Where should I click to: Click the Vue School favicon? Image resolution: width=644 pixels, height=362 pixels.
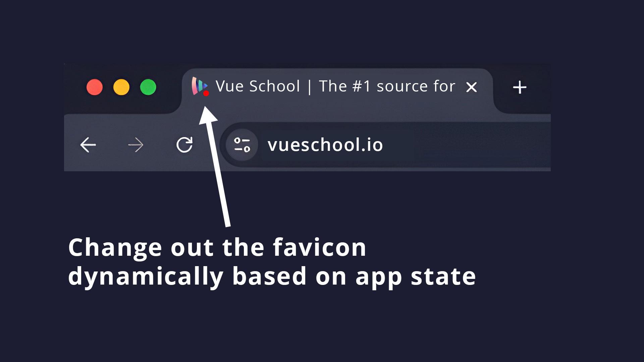click(x=200, y=86)
